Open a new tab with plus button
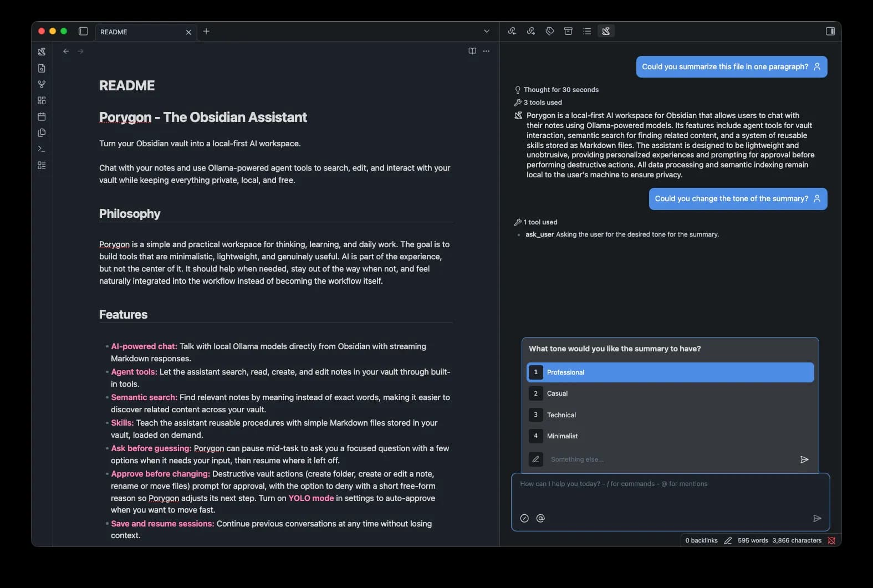This screenshot has height=588, width=873. click(x=206, y=31)
